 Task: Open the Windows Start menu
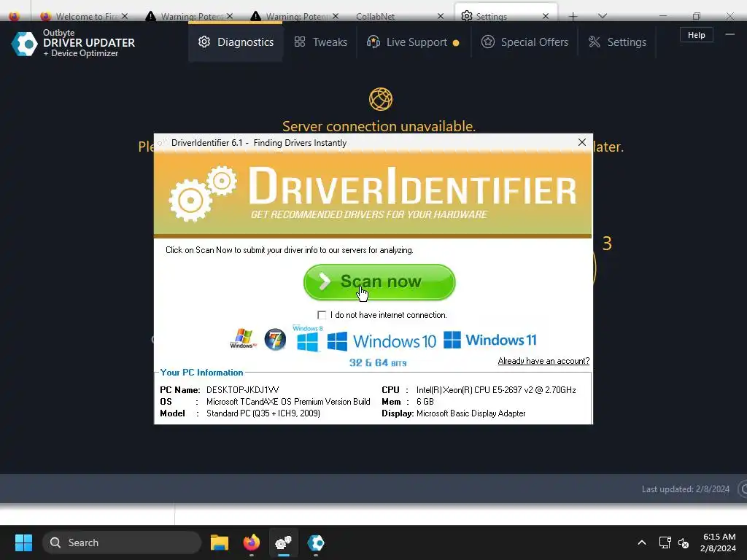[x=23, y=542]
